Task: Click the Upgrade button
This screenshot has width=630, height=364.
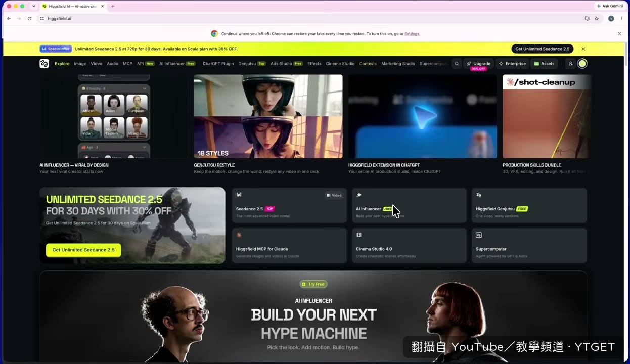Action: [478, 64]
